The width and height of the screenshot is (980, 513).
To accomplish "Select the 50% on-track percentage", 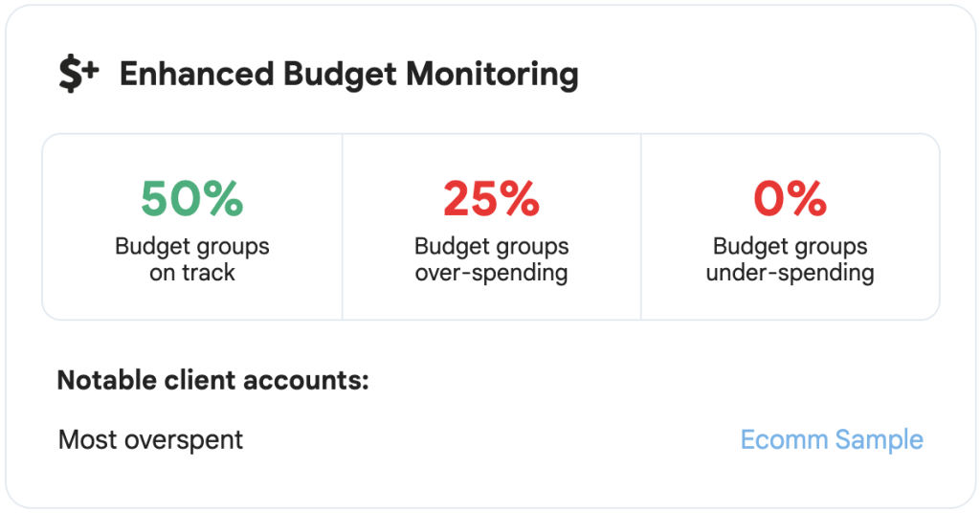I will pos(191,199).
